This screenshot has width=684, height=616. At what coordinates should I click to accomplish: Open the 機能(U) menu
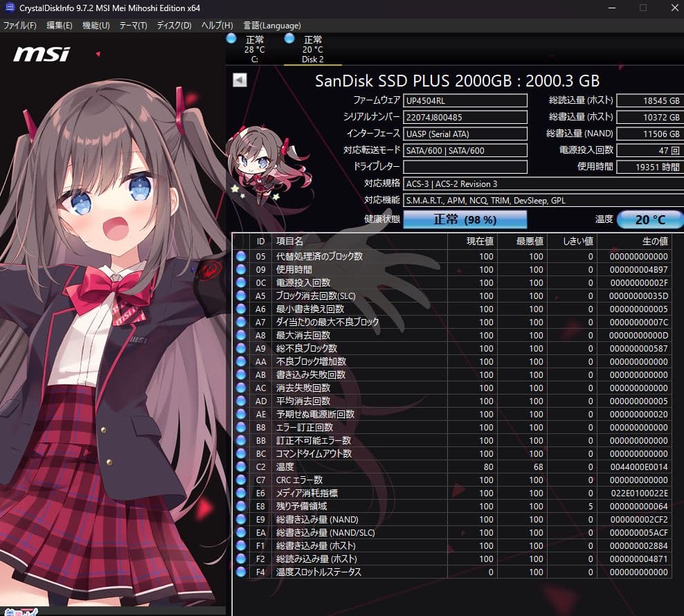click(x=96, y=26)
